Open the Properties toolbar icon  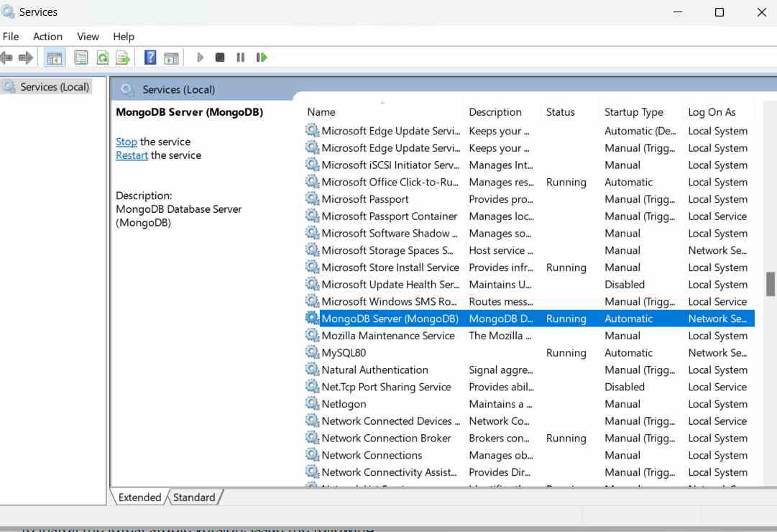(81, 58)
